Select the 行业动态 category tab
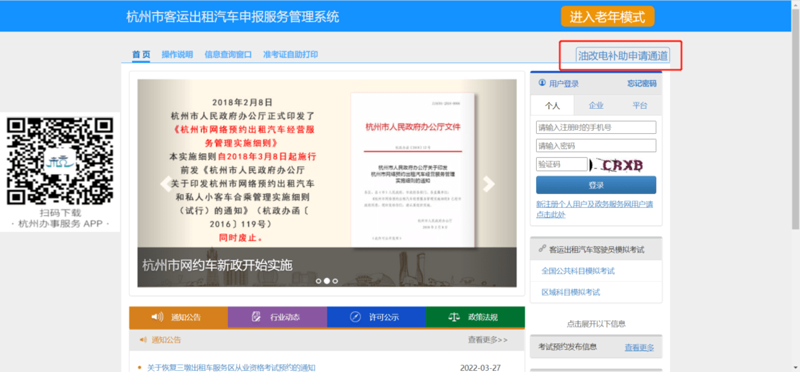This screenshot has width=800, height=372. point(277,317)
